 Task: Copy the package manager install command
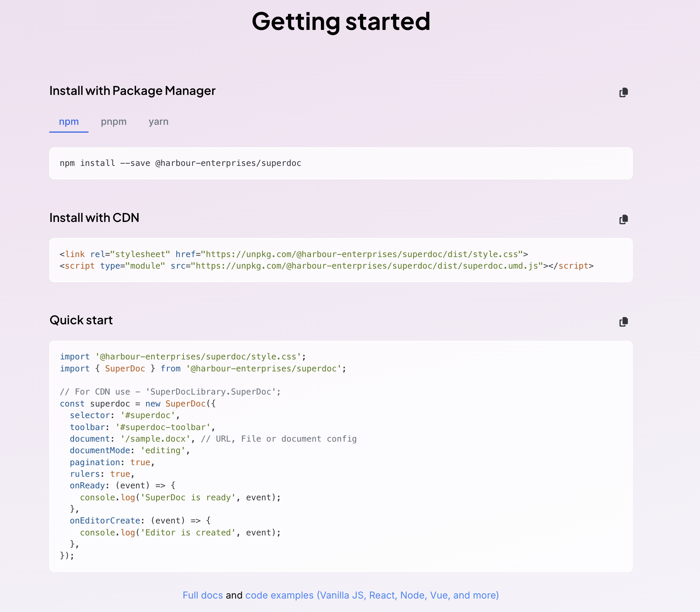pyautogui.click(x=623, y=92)
